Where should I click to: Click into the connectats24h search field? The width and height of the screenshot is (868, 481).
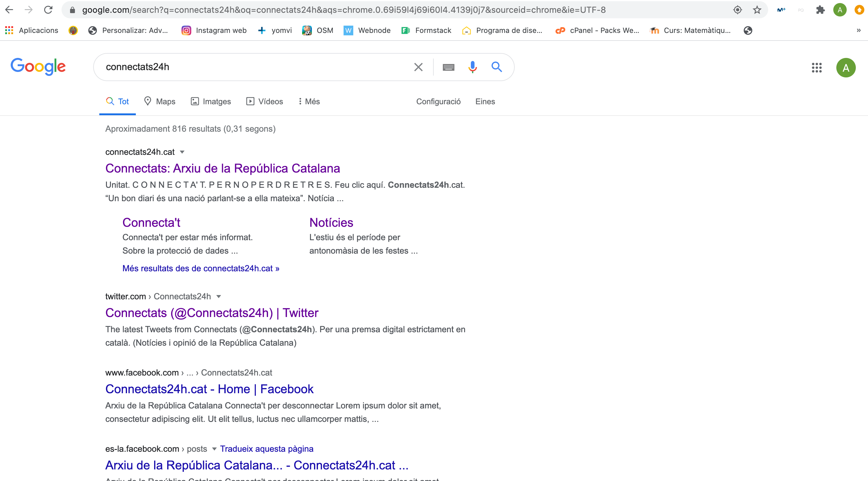253,67
